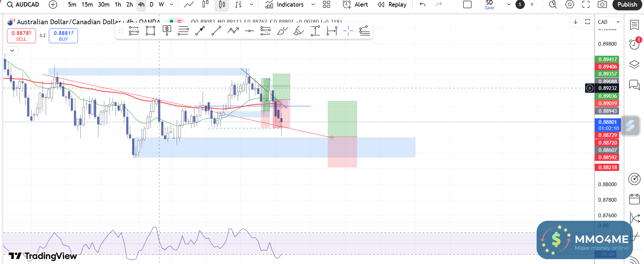Click the compare or add symbol plus icon
Viewport: 644px width, 264px height.
[x=53, y=4]
